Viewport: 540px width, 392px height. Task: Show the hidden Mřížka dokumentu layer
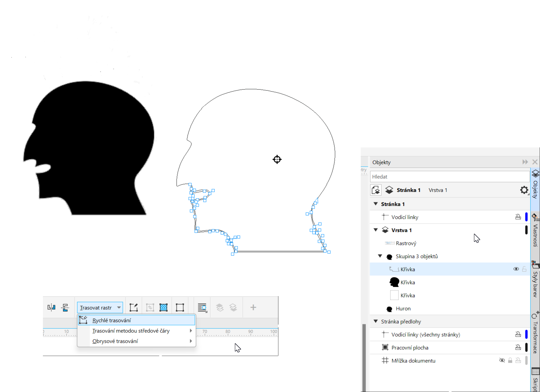(x=502, y=360)
